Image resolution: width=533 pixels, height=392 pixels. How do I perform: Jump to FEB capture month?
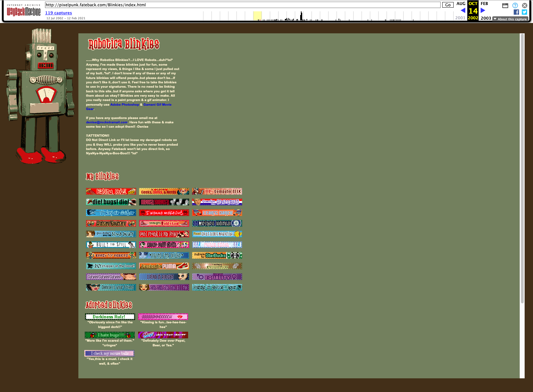click(484, 4)
